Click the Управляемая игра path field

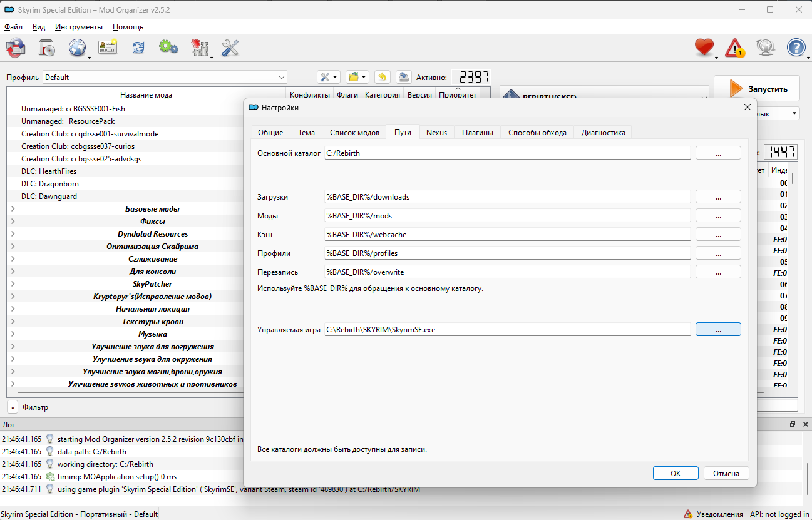[507, 329]
